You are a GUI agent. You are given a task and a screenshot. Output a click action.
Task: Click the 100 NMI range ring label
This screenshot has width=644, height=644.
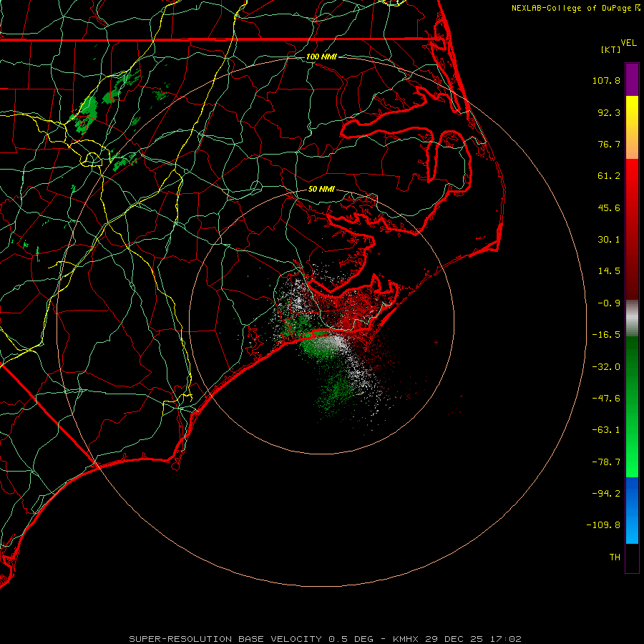[321, 57]
